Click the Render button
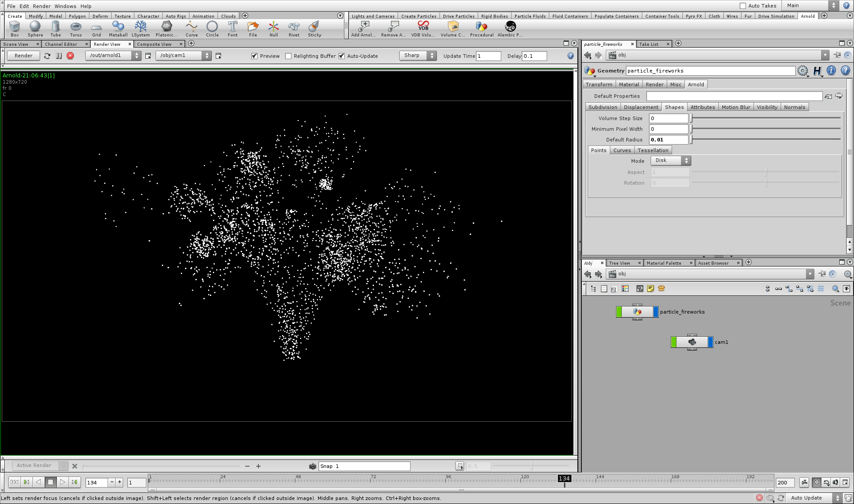Image resolution: width=854 pixels, height=504 pixels. point(23,56)
